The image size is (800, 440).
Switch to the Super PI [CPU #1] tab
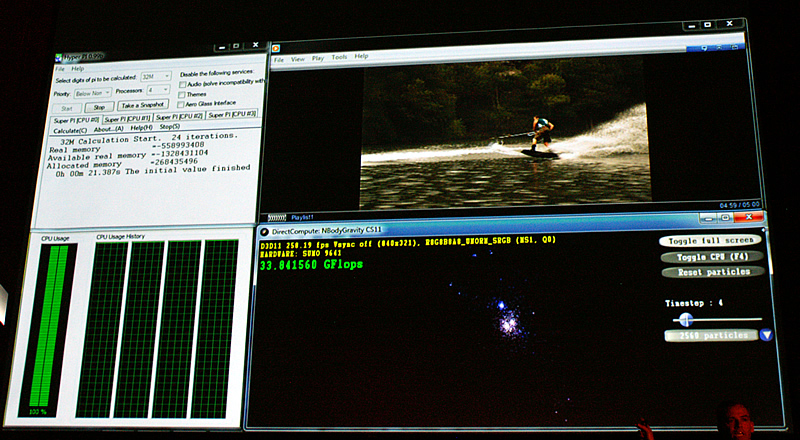(127, 119)
